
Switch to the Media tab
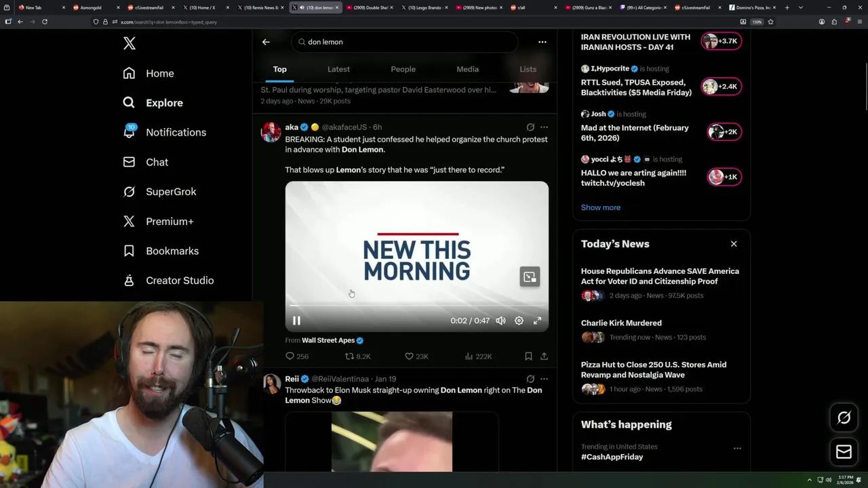coord(467,69)
